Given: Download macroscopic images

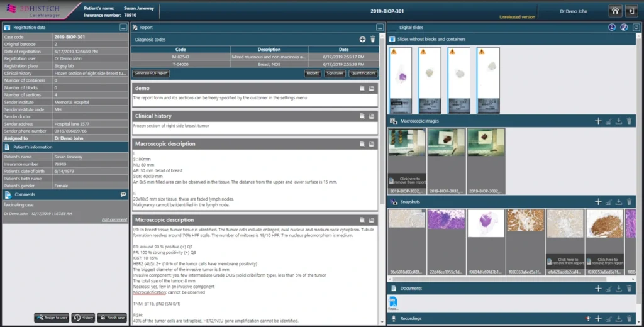Looking at the screenshot, I should [x=619, y=121].
